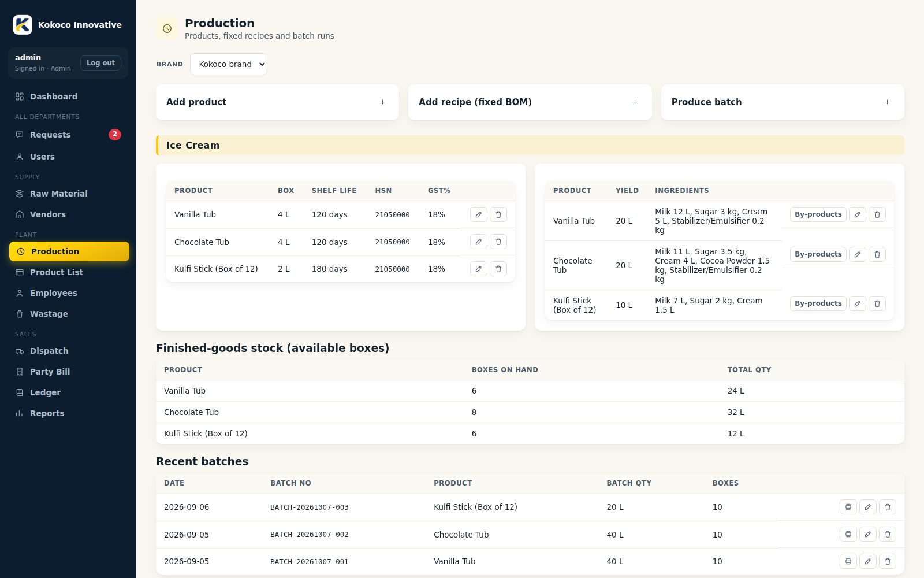
Task: Open the Brand dropdown showing Kokoco brand
Action: (x=229, y=64)
